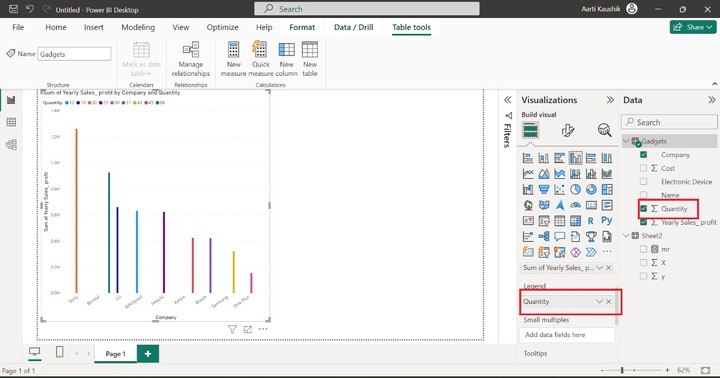720x378 pixels.
Task: Select the Donut chart visual
Action: (591, 189)
